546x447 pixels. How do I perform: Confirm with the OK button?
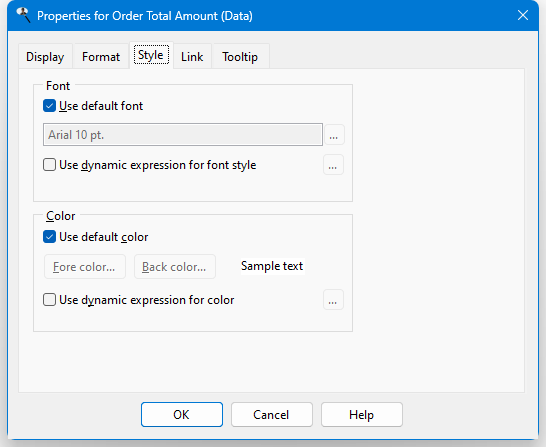point(182,415)
